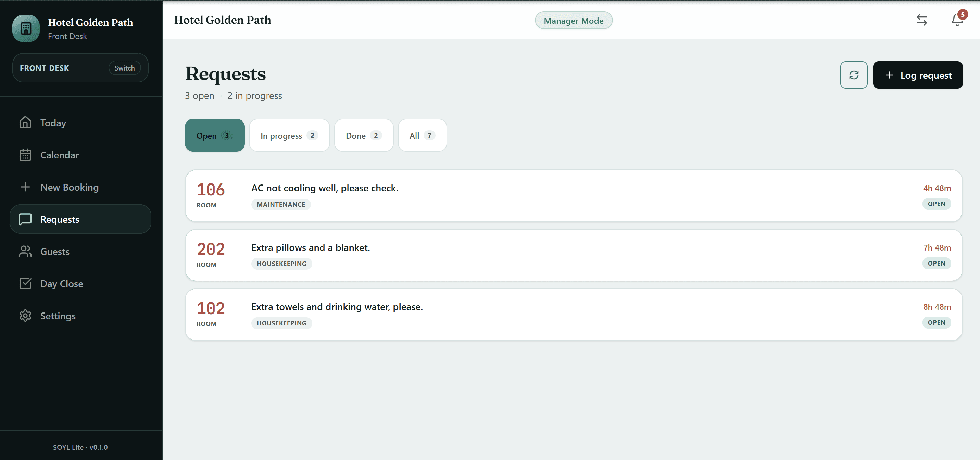Select Guests in the sidebar
This screenshot has width=980, height=460.
point(80,251)
